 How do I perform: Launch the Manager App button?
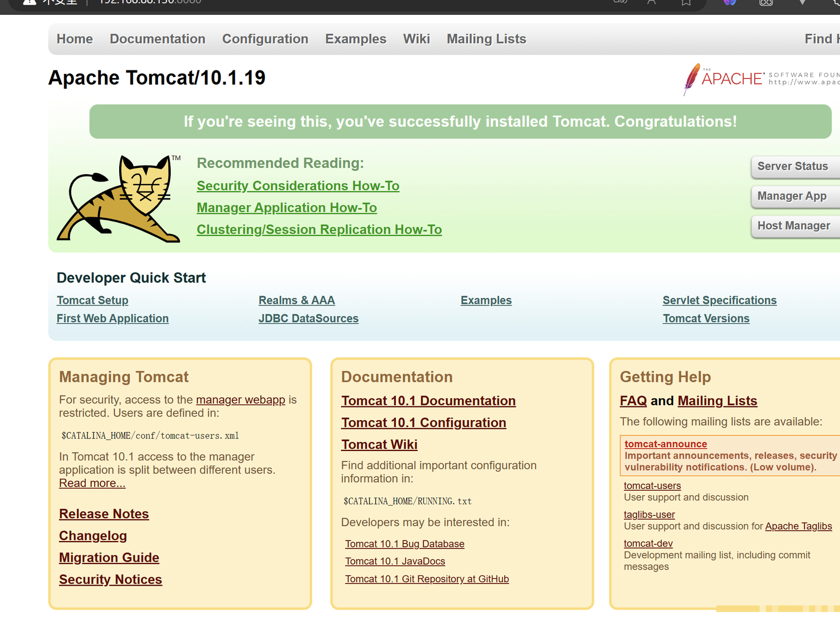pyautogui.click(x=795, y=196)
